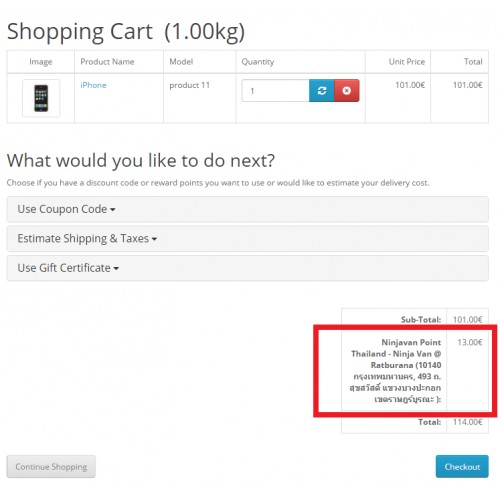Click the Estimate Shipping caret arrow
This screenshot has height=500, width=500.
(154, 239)
